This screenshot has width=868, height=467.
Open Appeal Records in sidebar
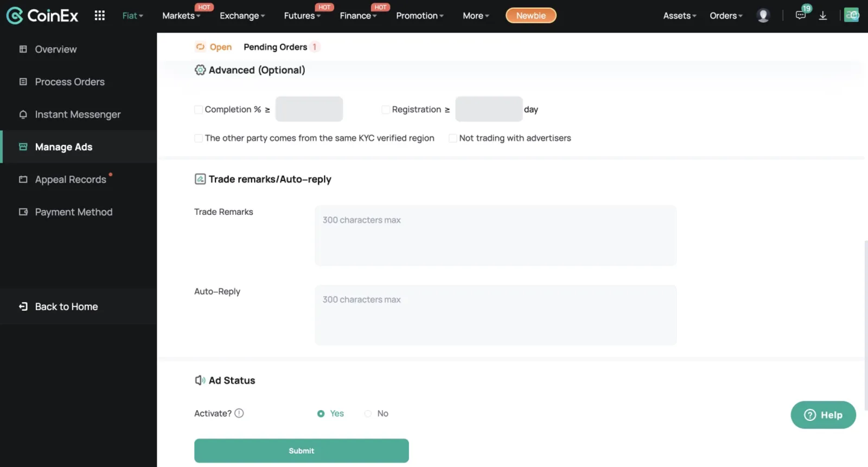(x=78, y=180)
